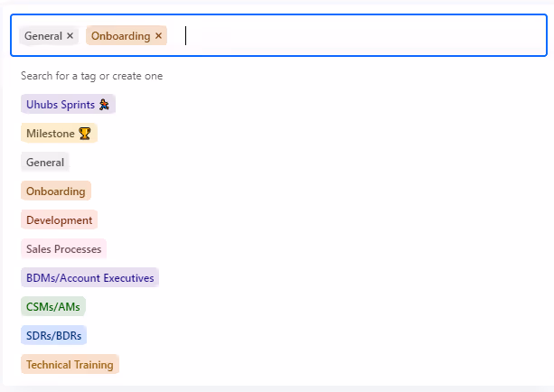The height and width of the screenshot is (392, 554).
Task: Pick the General tag from the list
Action: coord(45,162)
